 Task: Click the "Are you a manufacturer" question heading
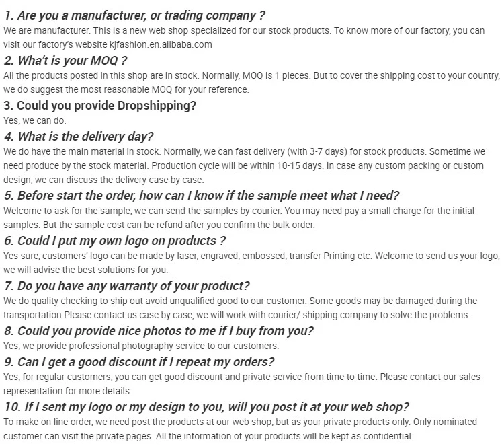tap(134, 15)
